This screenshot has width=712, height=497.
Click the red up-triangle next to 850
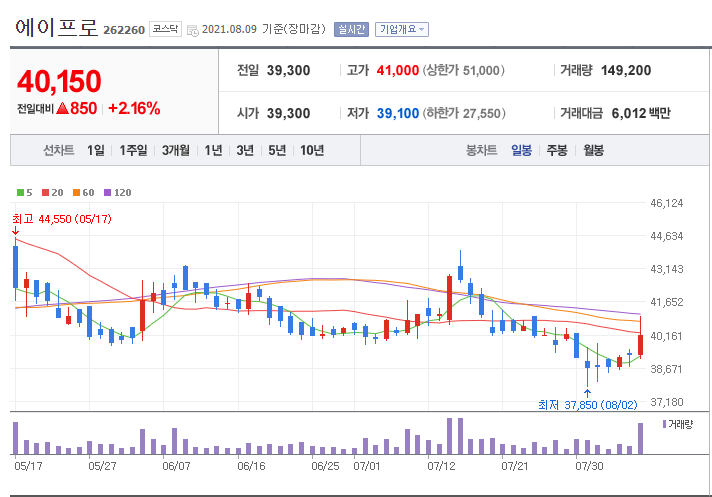click(x=62, y=108)
